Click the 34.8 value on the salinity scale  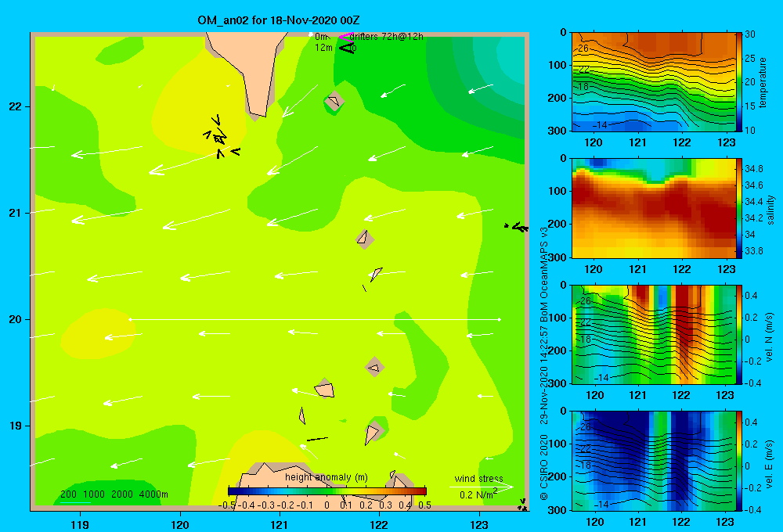[753, 169]
